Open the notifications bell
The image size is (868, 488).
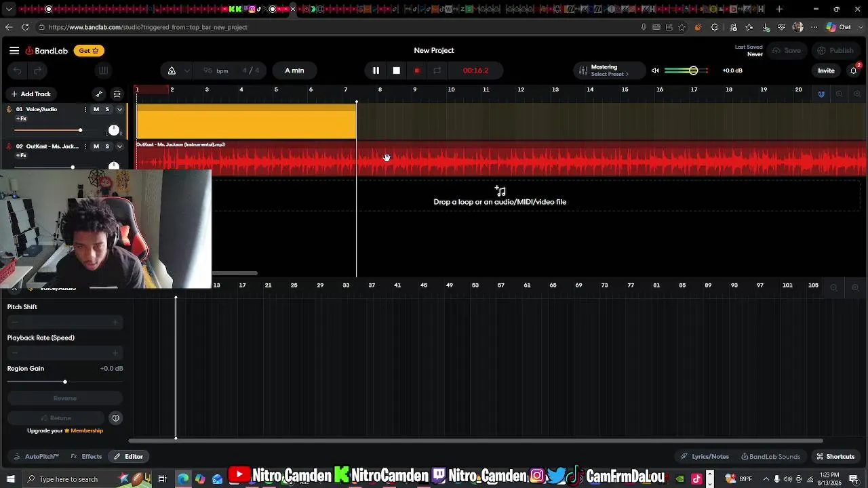click(x=854, y=70)
